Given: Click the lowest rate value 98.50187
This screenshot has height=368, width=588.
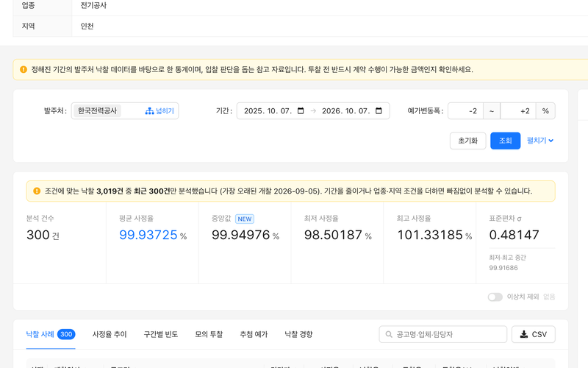Looking at the screenshot, I should [333, 235].
